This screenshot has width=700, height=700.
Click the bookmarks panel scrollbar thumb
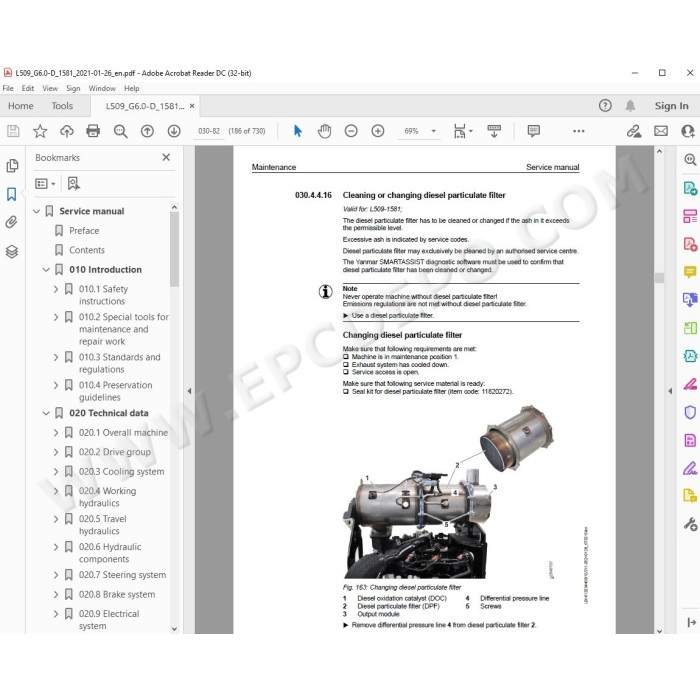click(175, 250)
